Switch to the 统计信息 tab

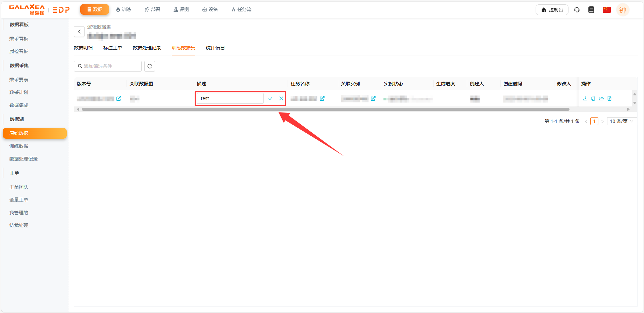pos(215,48)
